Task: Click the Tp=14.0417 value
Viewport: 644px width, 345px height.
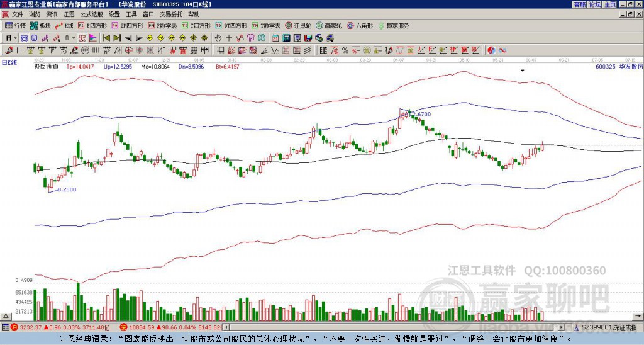Action: click(80, 66)
